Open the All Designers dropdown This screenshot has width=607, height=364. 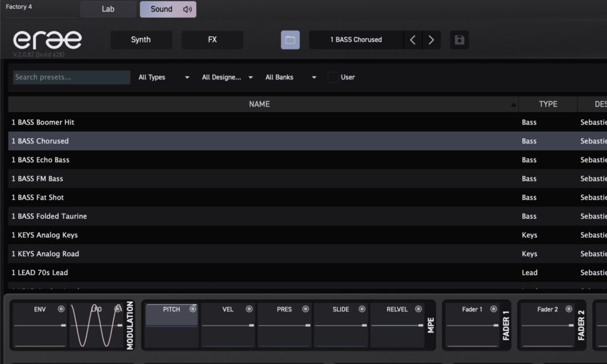click(227, 78)
